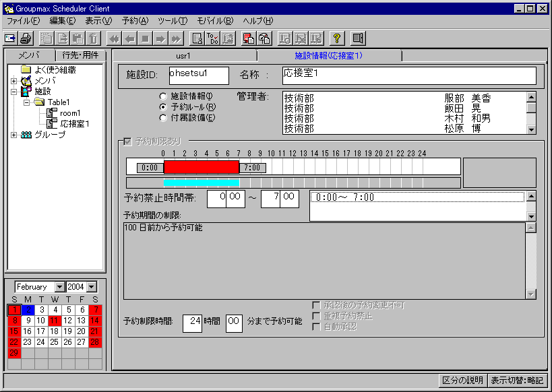This screenshot has height=392, width=552.
Task: Open the 予約 menu
Action: (135, 21)
